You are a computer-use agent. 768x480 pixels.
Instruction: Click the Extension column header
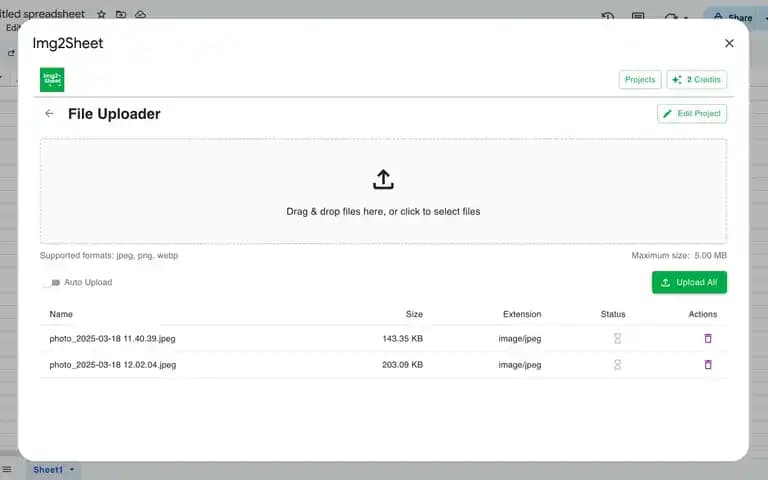[522, 314]
